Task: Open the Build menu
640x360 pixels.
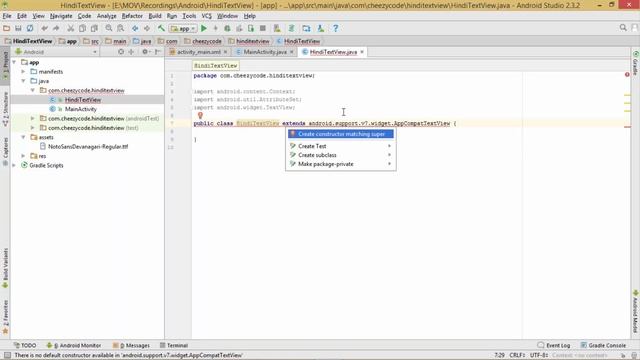Action: point(155,16)
